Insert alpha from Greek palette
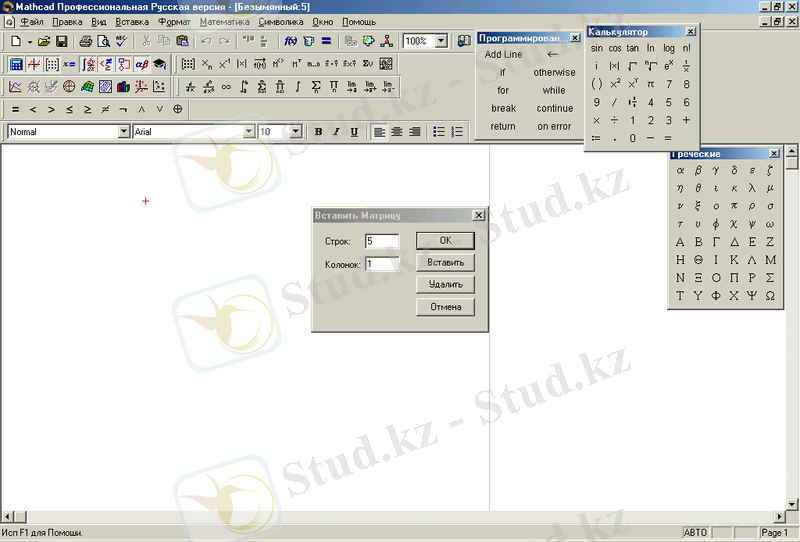Image resolution: width=800 pixels, height=542 pixels. click(680, 170)
